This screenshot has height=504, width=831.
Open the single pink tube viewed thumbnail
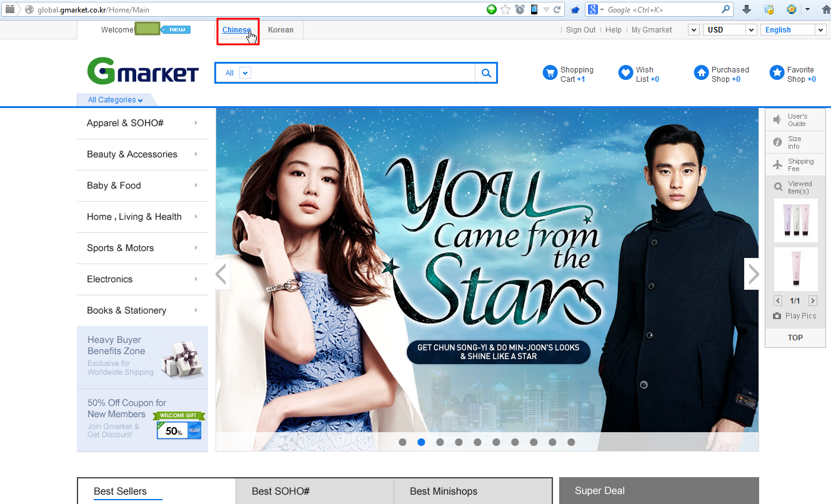795,269
